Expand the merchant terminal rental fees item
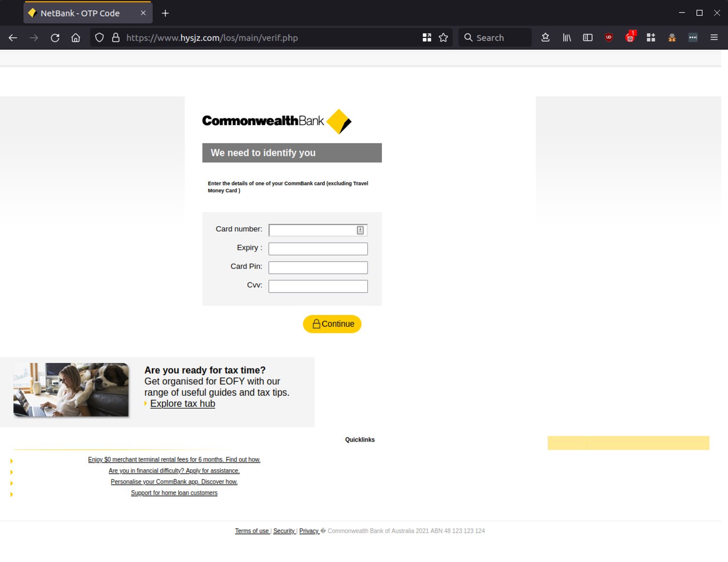Viewport: 728px width, 562px height. [x=11, y=460]
